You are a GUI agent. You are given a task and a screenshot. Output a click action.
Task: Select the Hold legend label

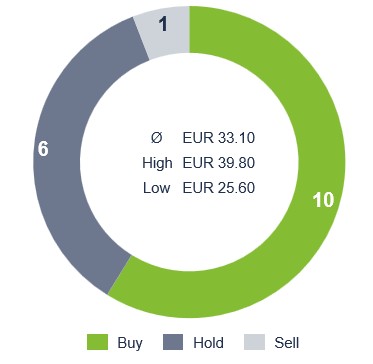click(x=208, y=343)
